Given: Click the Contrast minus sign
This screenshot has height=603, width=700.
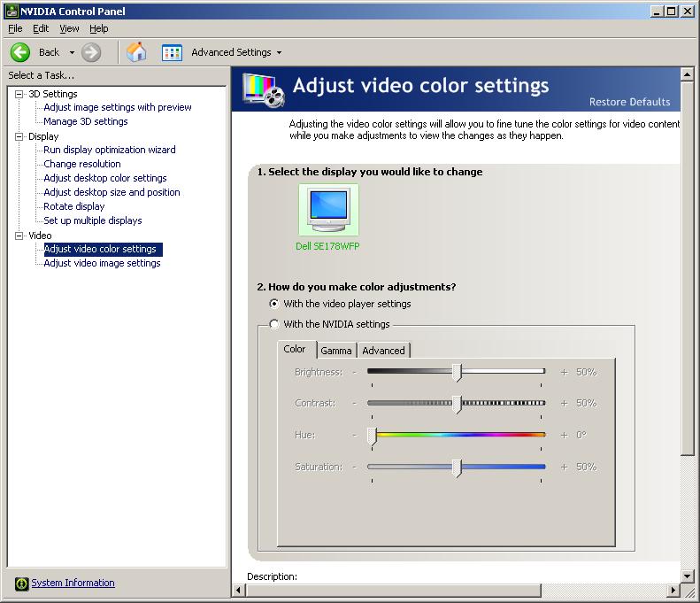Looking at the screenshot, I should pyautogui.click(x=355, y=404).
